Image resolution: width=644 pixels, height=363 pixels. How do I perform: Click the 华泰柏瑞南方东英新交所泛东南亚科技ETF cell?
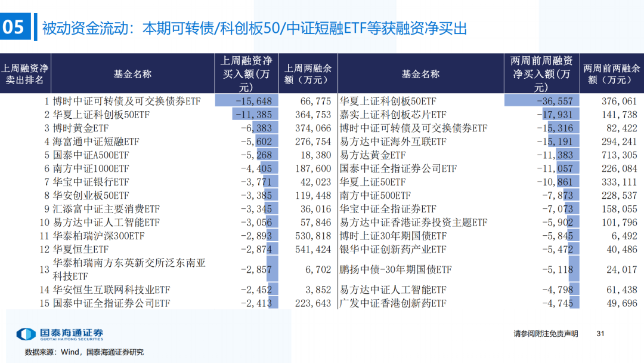129,270
